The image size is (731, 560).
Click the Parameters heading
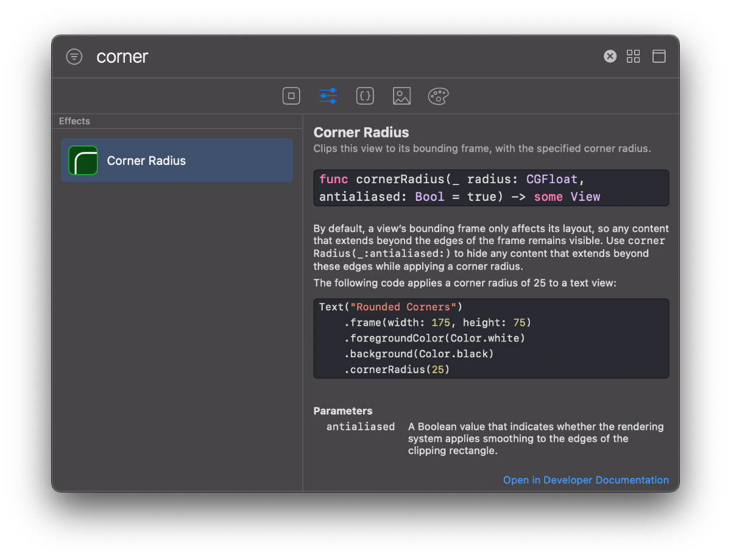343,411
